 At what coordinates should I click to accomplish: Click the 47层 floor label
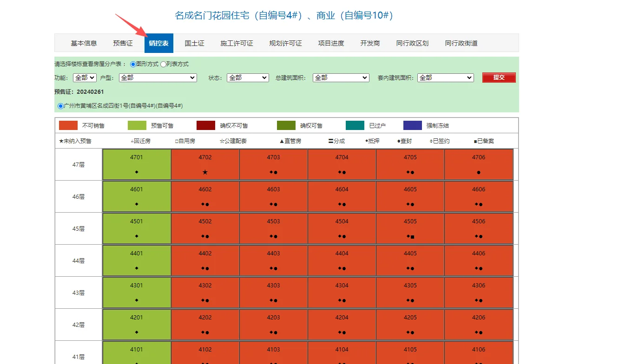[79, 165]
